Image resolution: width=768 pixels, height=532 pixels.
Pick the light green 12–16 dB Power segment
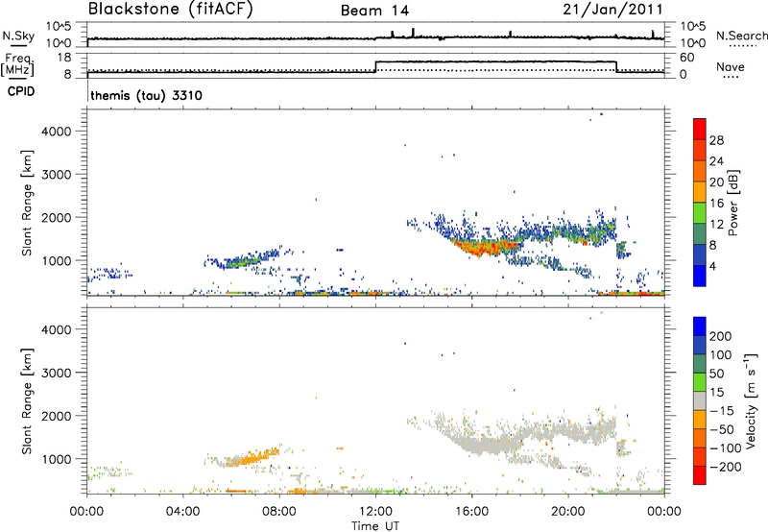tap(700, 212)
